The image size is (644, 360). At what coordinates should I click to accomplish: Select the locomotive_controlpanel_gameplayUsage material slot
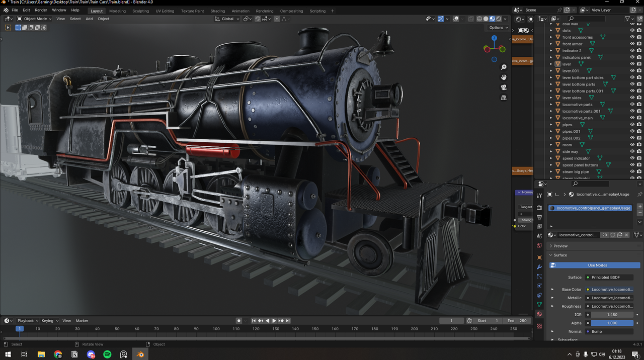click(x=590, y=208)
